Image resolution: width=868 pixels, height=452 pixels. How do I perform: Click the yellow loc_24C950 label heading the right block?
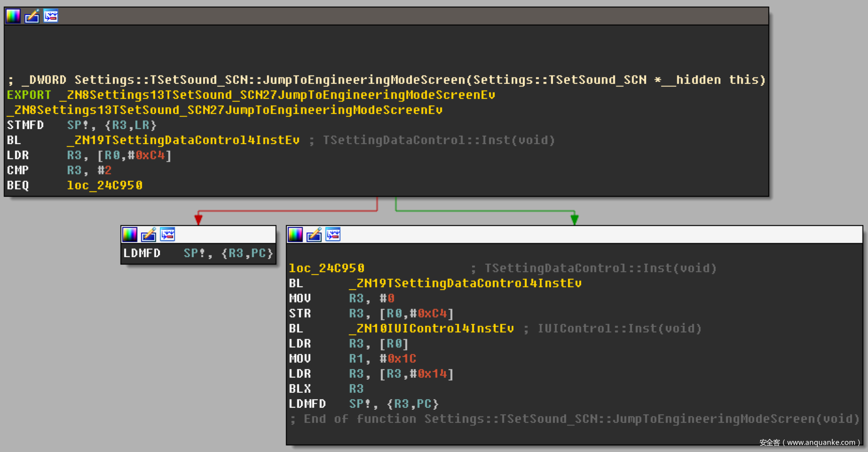pos(327,268)
